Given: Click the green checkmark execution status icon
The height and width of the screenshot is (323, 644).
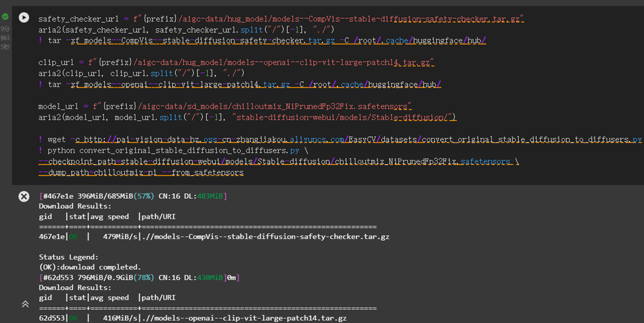Looking at the screenshot, I should point(5,17).
